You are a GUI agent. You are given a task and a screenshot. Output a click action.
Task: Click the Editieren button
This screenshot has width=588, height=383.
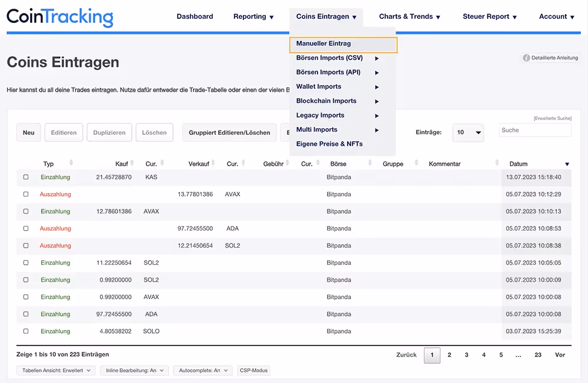[x=64, y=132]
